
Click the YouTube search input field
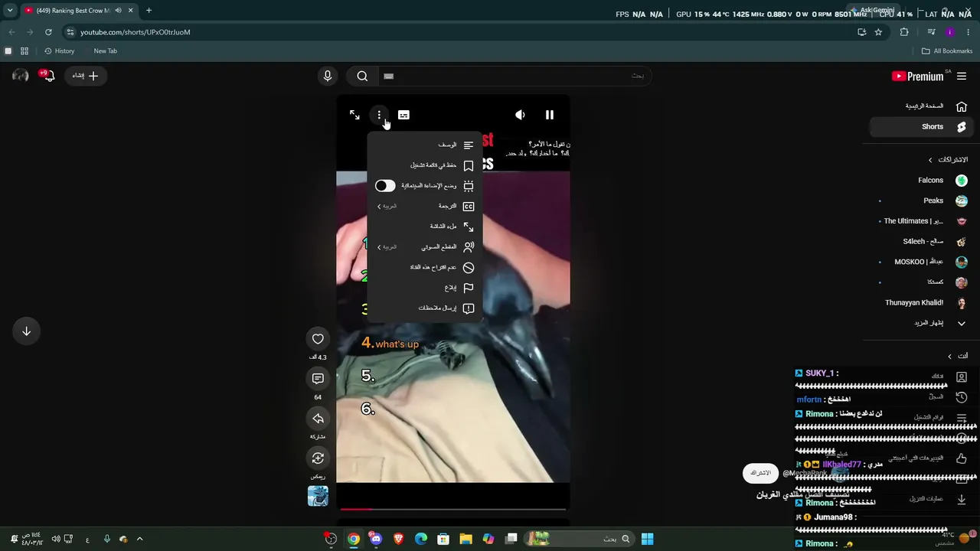point(514,76)
